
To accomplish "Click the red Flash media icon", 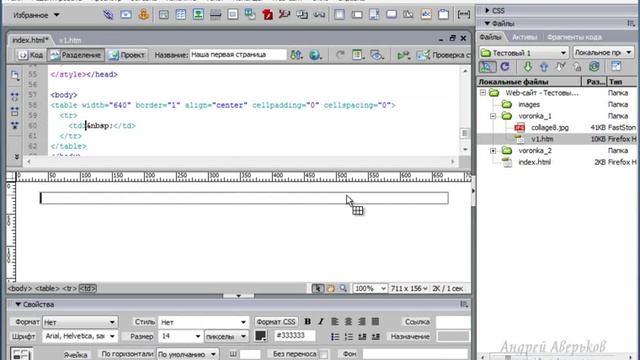I will click(268, 15).
